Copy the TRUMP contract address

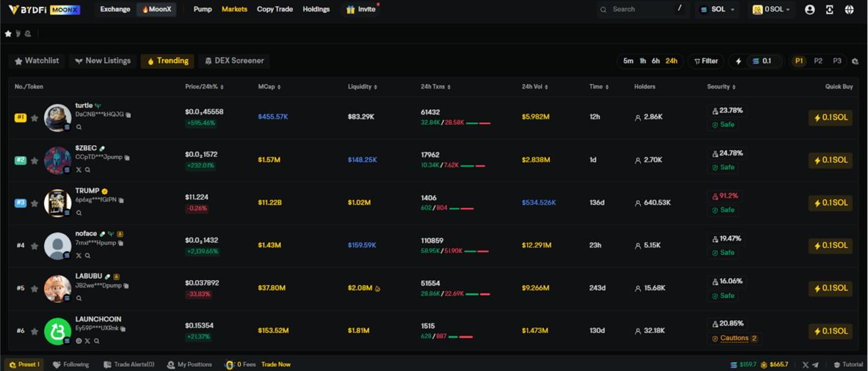[x=121, y=200]
